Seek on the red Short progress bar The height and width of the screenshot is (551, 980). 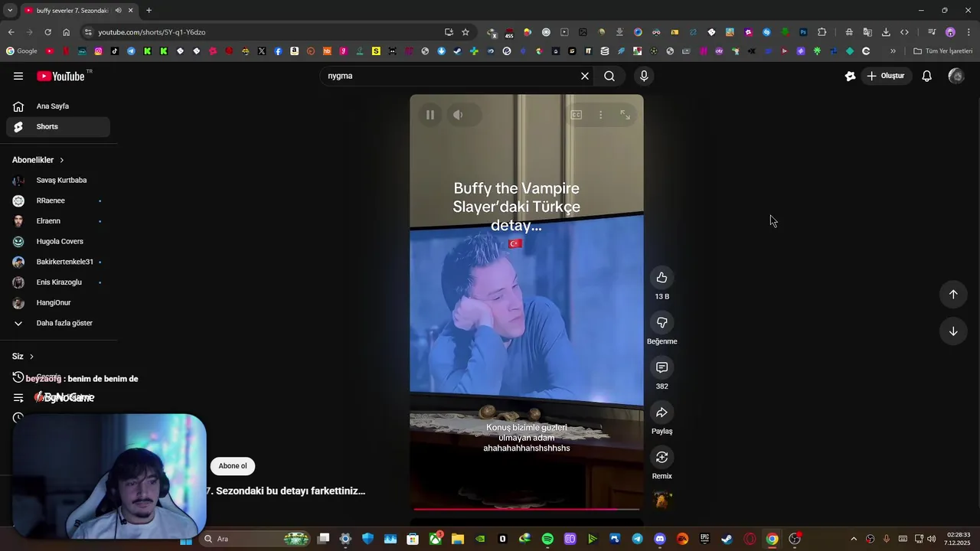pos(527,509)
